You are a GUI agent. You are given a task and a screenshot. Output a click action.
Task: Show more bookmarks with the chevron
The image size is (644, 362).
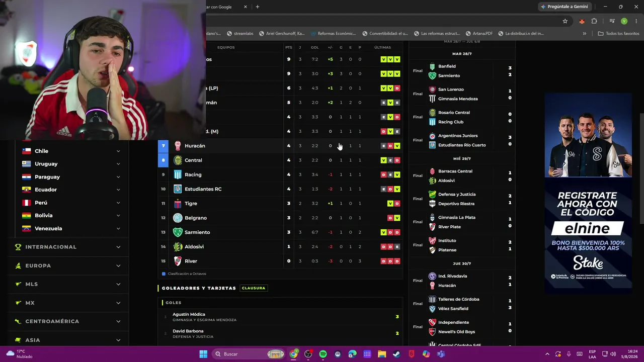click(584, 34)
